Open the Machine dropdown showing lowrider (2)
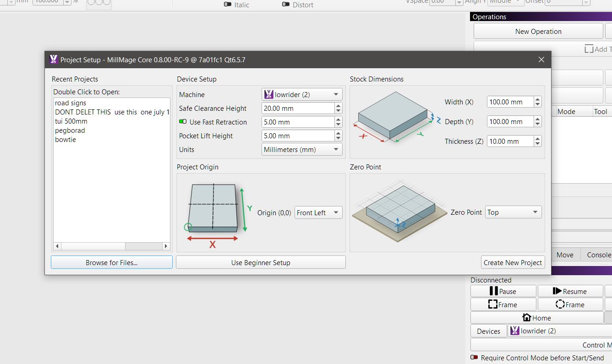Viewport: 612px width, 364px height. pos(302,95)
